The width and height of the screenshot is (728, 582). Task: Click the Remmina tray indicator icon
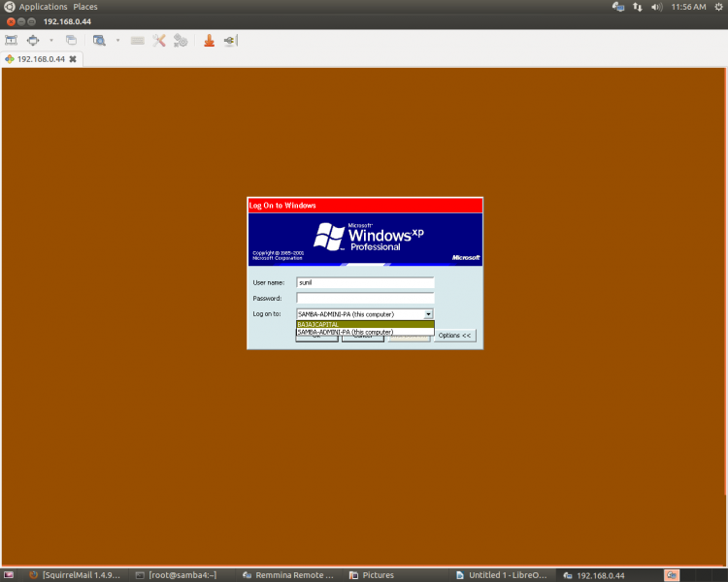coord(618,7)
